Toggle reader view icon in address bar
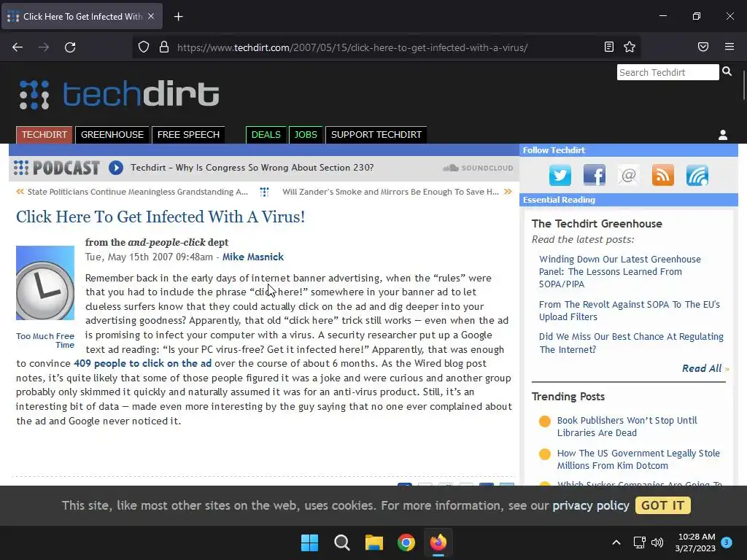The height and width of the screenshot is (560, 747). (609, 47)
